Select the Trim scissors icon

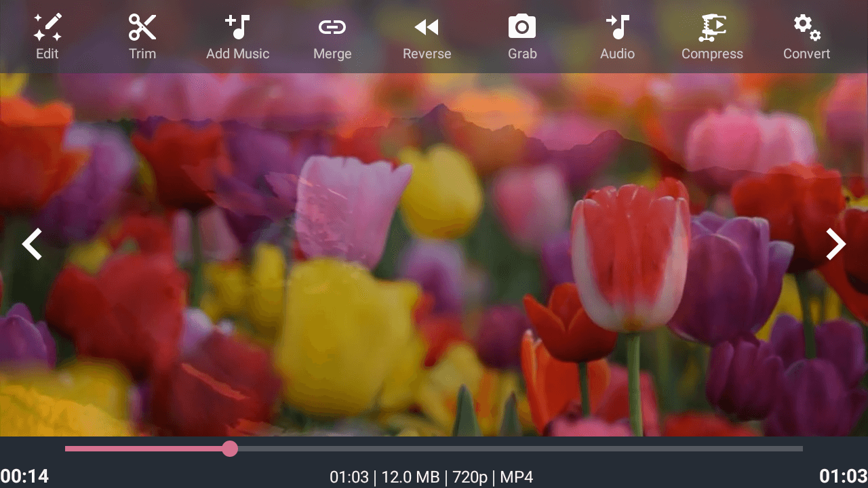[142, 27]
